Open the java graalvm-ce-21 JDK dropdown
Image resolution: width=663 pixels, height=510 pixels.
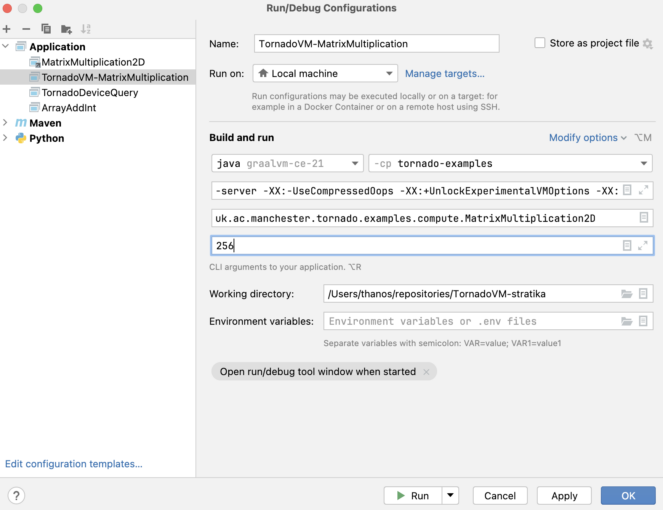tap(287, 163)
